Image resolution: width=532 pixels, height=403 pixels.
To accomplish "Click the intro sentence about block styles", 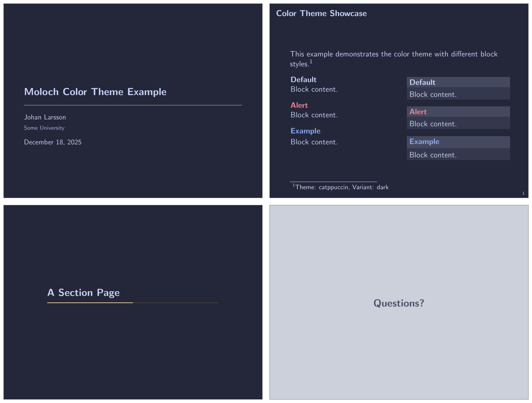I will click(x=394, y=54).
